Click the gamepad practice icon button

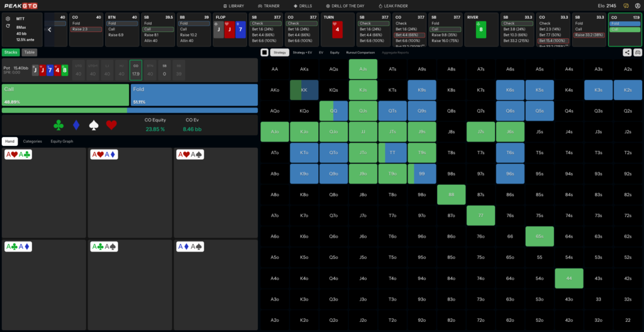click(x=638, y=52)
